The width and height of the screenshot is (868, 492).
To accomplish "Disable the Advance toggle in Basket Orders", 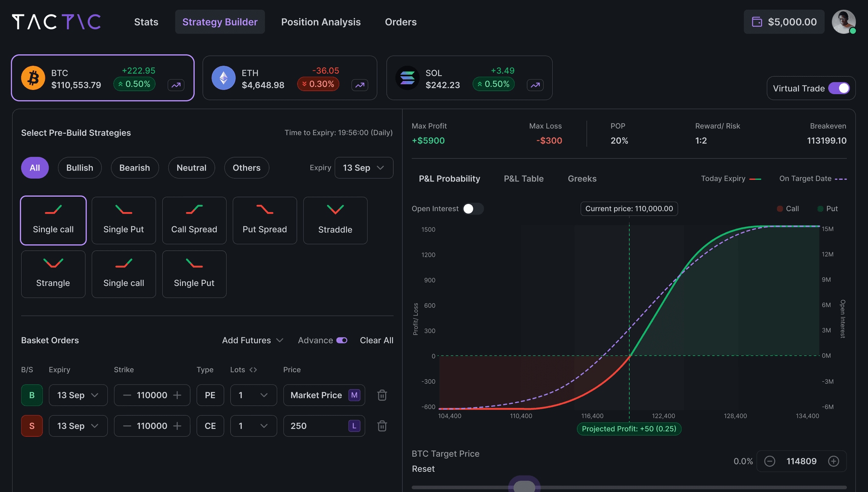I will click(342, 340).
